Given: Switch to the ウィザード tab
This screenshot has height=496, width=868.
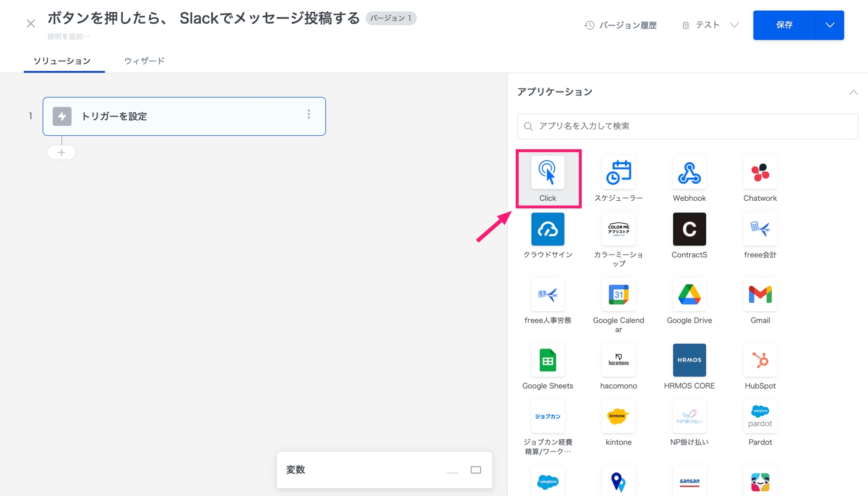Looking at the screenshot, I should click(x=144, y=61).
